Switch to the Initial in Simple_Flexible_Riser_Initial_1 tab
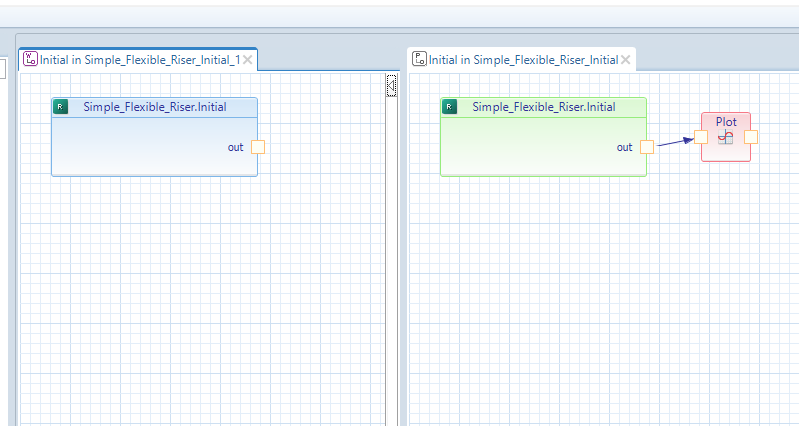This screenshot has height=426, width=799. pos(140,60)
